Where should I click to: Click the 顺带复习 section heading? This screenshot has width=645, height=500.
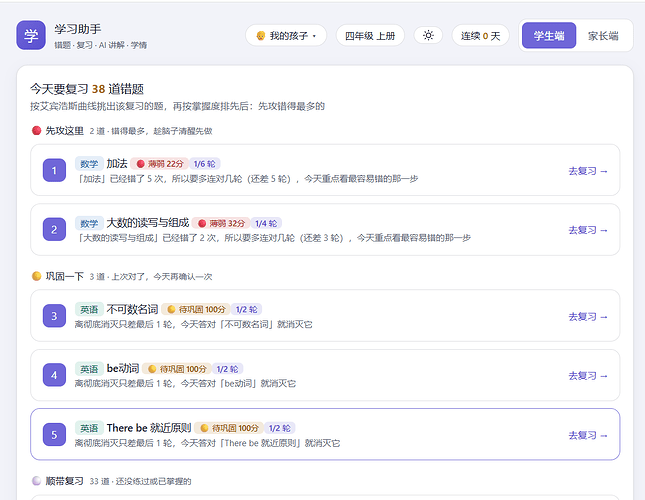pos(65,481)
